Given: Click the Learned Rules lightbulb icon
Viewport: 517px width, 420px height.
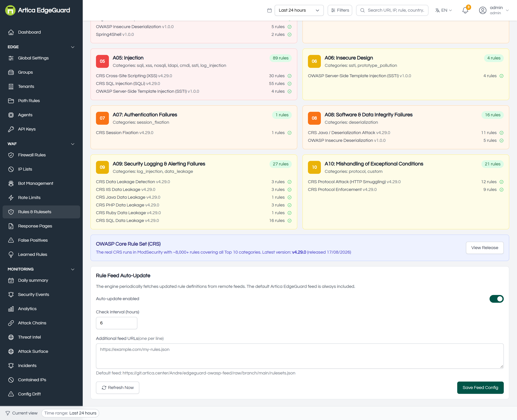Looking at the screenshot, I should tap(11, 255).
